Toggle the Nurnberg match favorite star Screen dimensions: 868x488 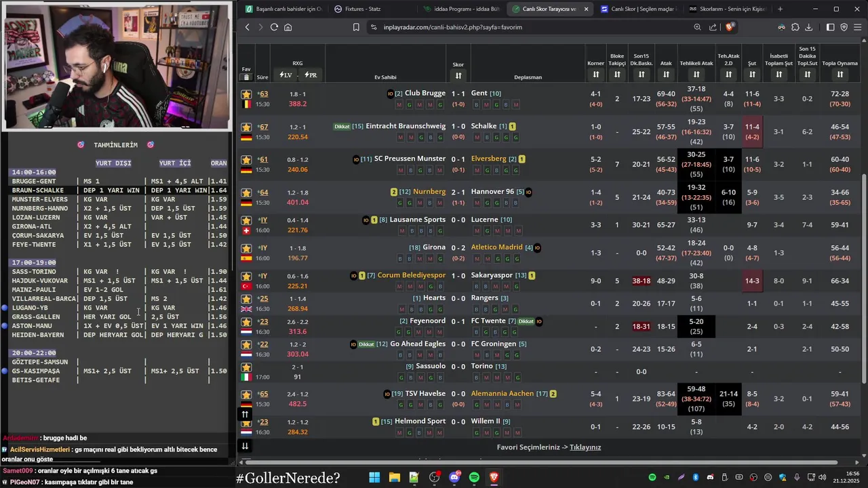coord(246,192)
